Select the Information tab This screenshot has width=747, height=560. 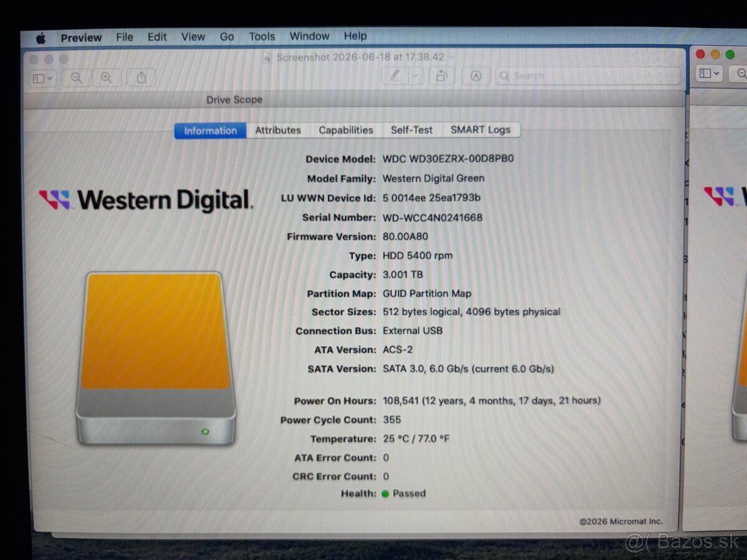[210, 131]
